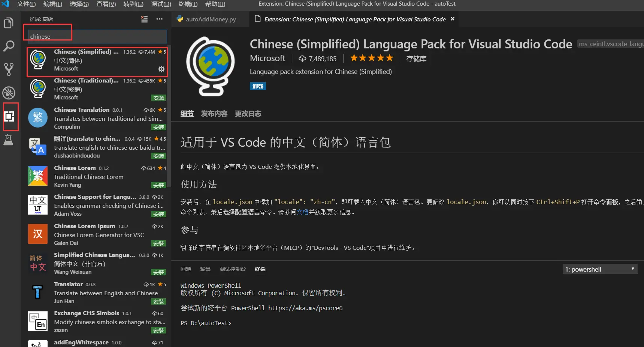Open the 查看(V) menu

tap(106, 4)
